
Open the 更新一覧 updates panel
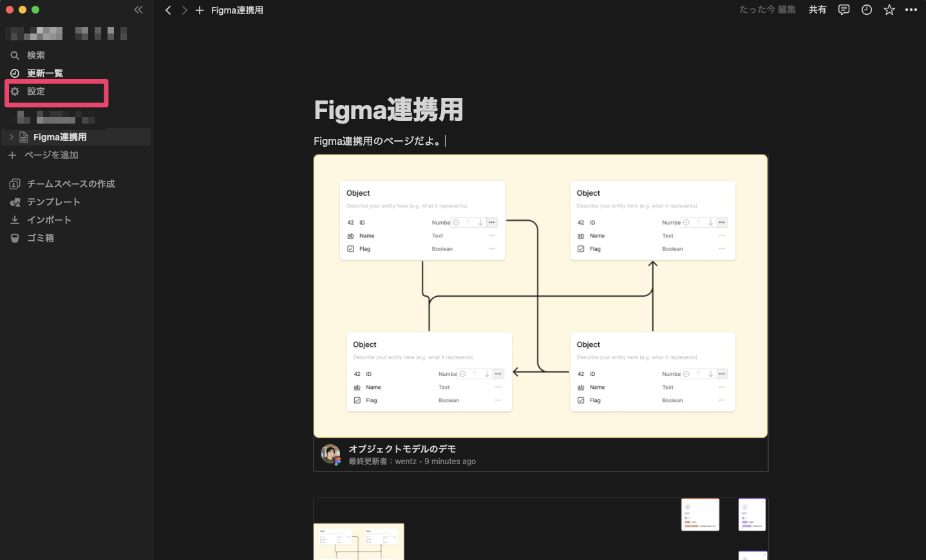tap(44, 73)
